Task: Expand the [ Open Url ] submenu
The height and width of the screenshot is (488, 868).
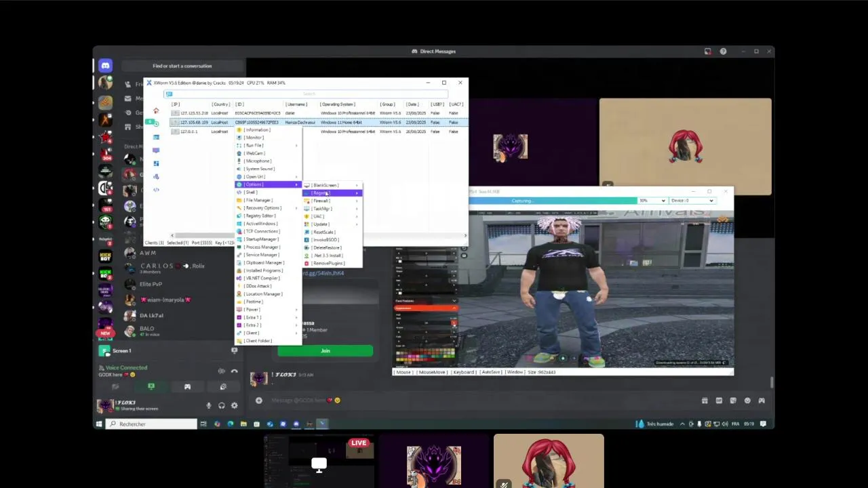Action: [x=269, y=177]
